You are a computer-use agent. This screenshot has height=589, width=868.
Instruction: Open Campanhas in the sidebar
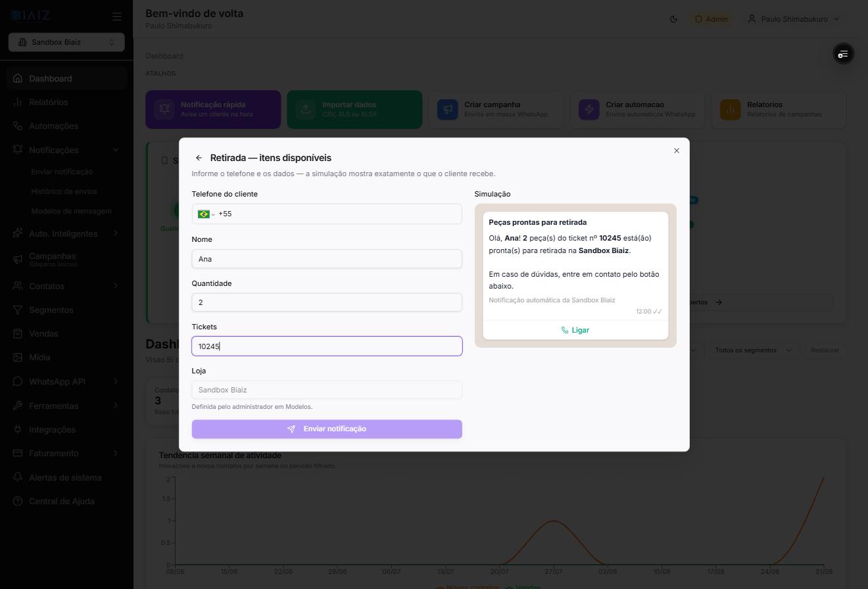(x=66, y=259)
